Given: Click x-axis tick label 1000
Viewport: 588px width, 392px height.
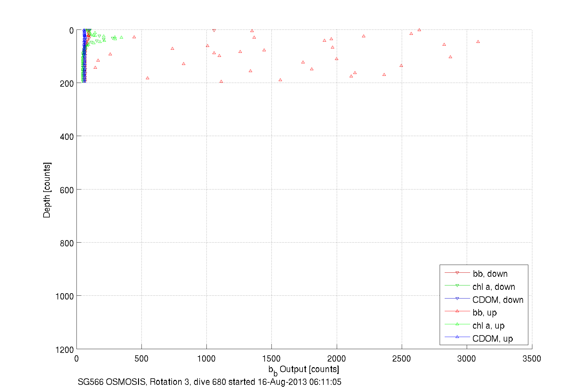Looking at the screenshot, I should (x=206, y=359).
